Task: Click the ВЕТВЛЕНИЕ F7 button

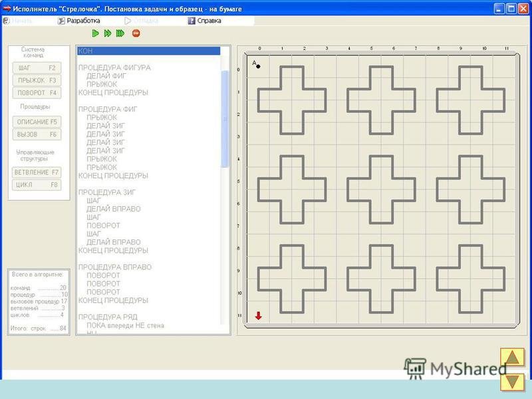Action: 37,172
